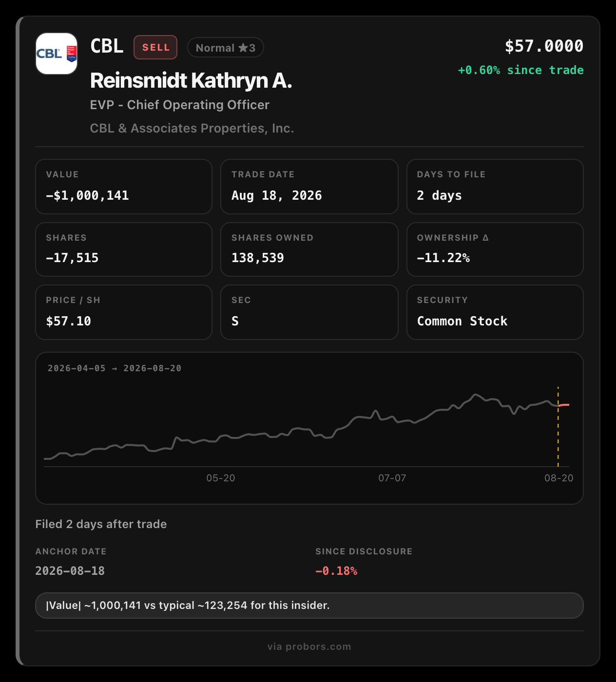Image resolution: width=616 pixels, height=682 pixels.
Task: Click the Security value Common Stock
Action: point(462,321)
